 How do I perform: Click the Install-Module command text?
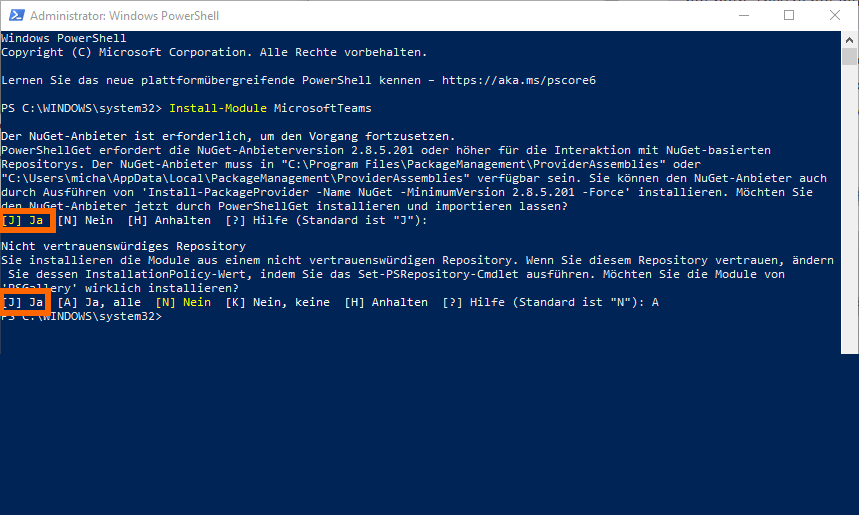[218, 108]
